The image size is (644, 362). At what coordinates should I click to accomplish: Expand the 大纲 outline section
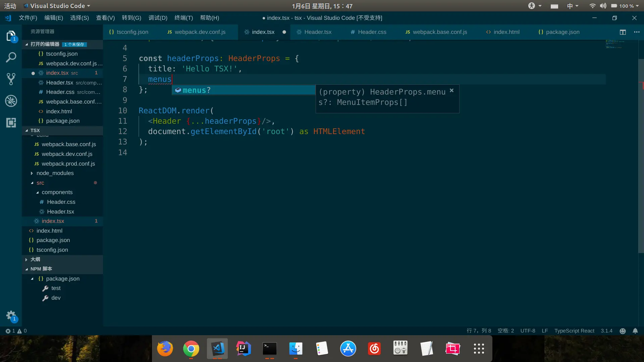click(x=35, y=259)
